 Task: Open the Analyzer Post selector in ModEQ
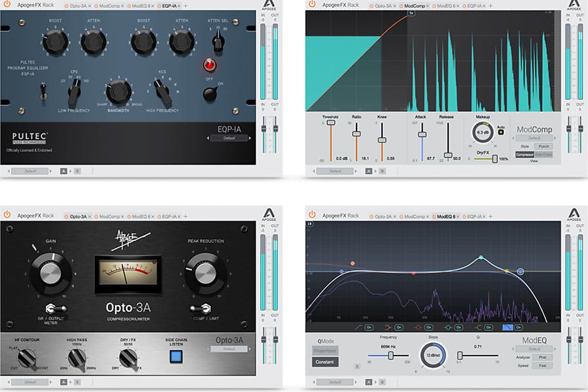tap(543, 357)
